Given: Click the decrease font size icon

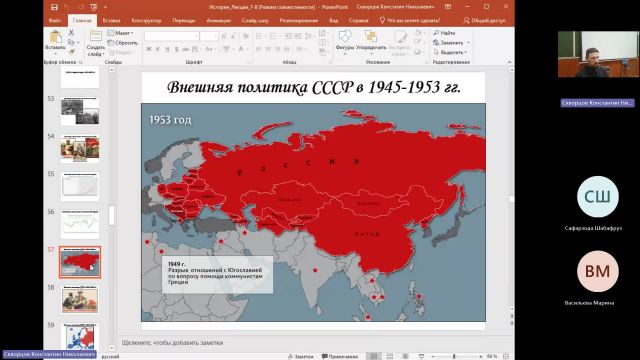Looking at the screenshot, I should tap(233, 36).
